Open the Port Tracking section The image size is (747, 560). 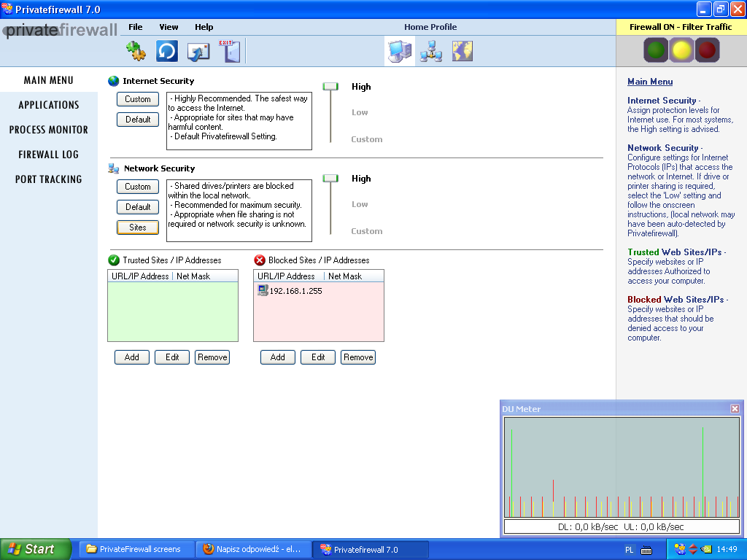[49, 179]
